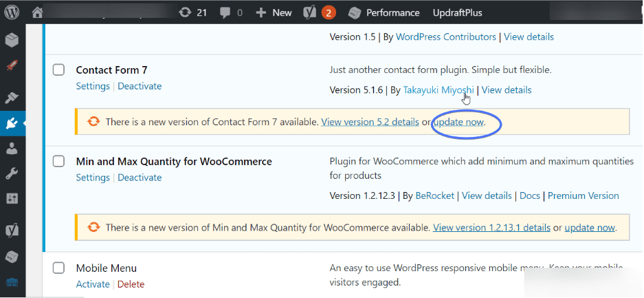Click the text 'Version 1.2.12.3'

(362, 195)
